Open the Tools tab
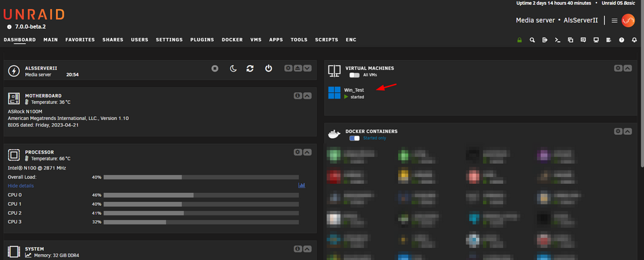This screenshot has width=644, height=260. pyautogui.click(x=299, y=40)
